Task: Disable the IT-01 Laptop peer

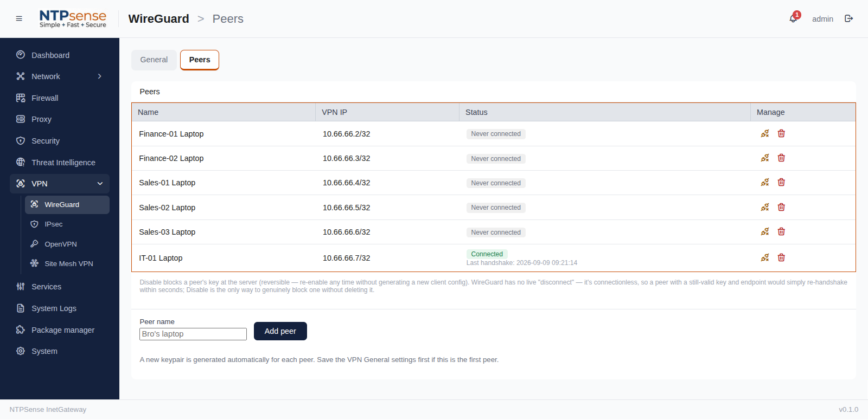Action: [765, 257]
